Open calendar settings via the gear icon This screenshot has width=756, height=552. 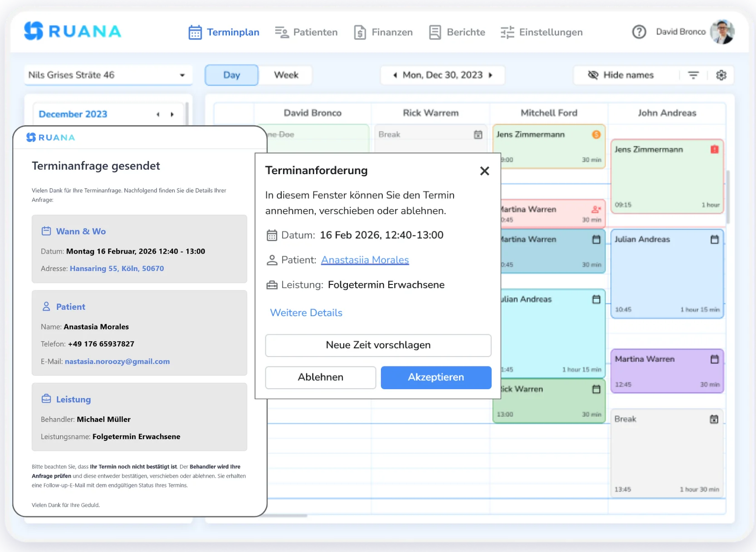[x=722, y=75]
